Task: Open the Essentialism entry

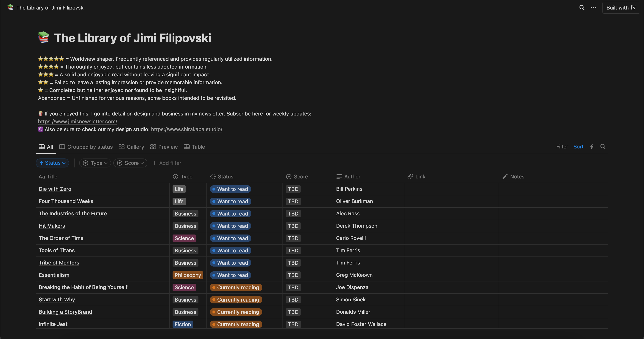Action: pos(54,275)
